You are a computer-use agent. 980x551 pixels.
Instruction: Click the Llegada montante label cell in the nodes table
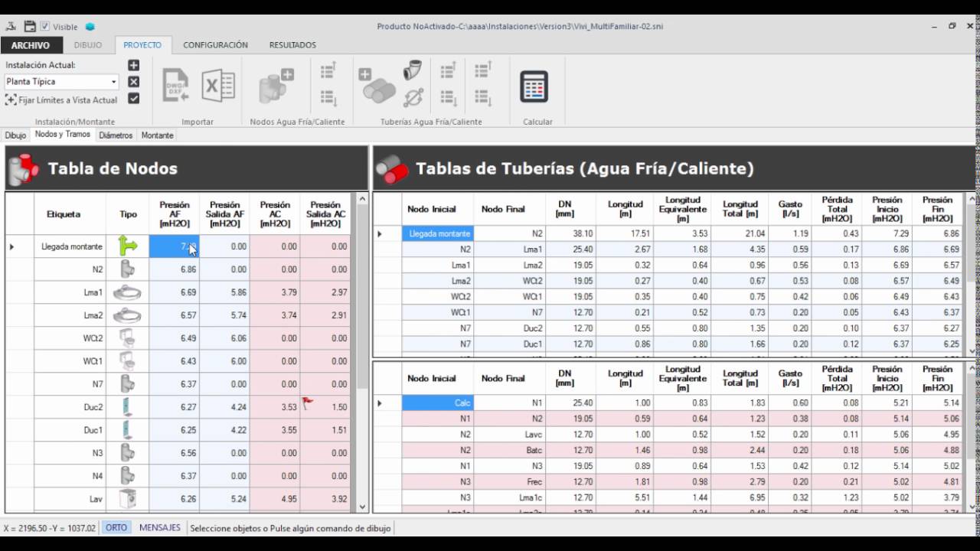pyautogui.click(x=71, y=246)
